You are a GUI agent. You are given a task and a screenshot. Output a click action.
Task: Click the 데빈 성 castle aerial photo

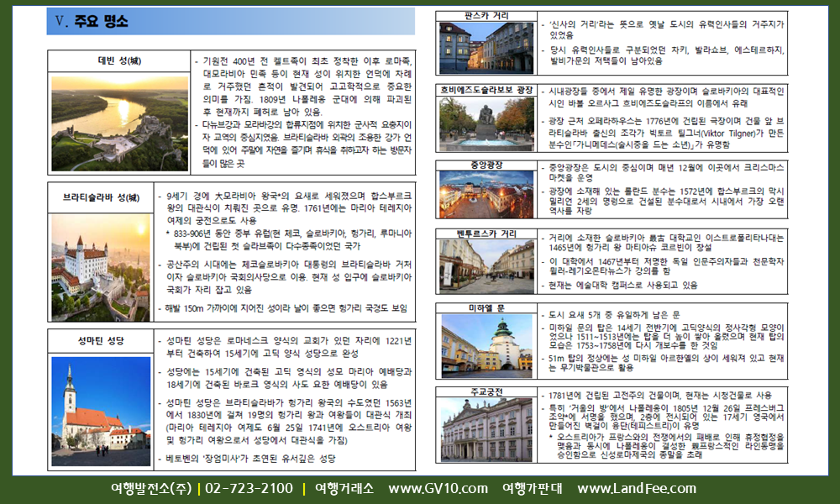[x=120, y=123]
